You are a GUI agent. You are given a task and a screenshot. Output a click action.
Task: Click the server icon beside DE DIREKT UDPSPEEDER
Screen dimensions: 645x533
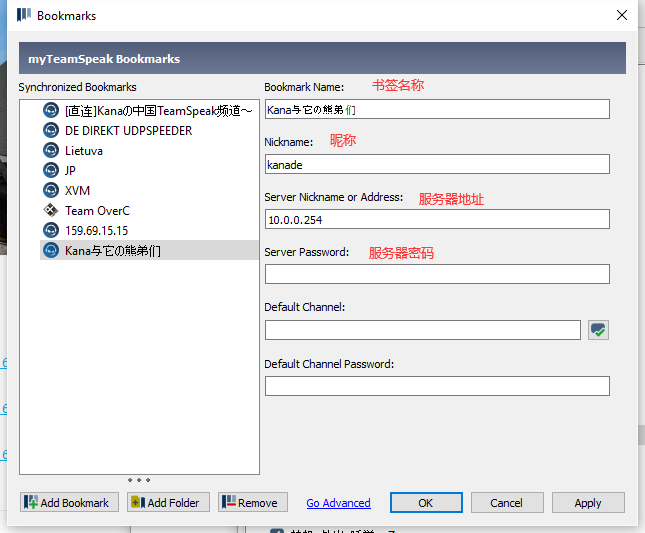pos(51,130)
